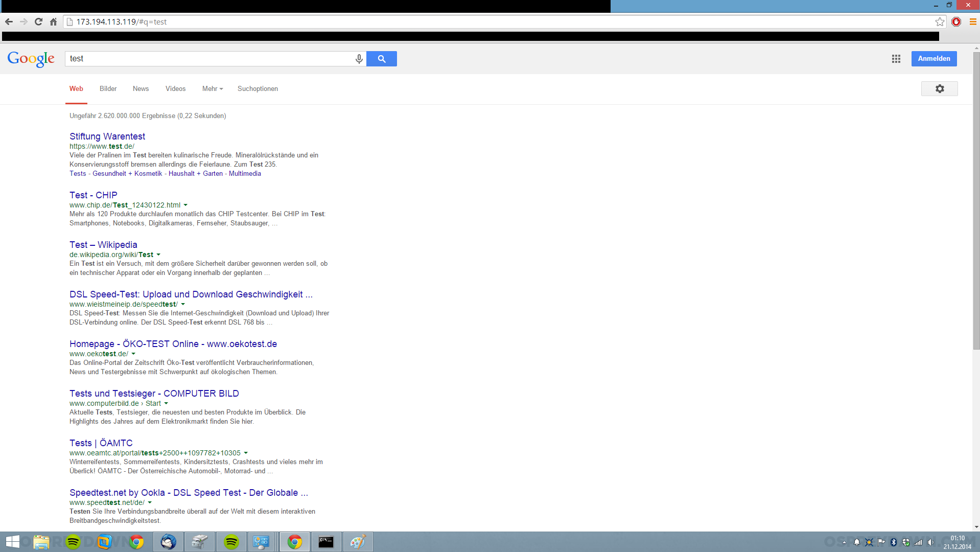Switch to the Videos tab
980x552 pixels.
coord(175,88)
